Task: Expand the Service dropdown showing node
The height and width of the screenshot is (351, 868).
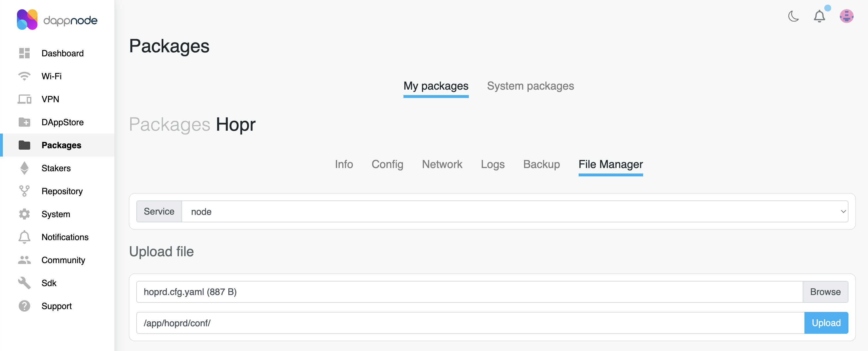Action: (515, 212)
